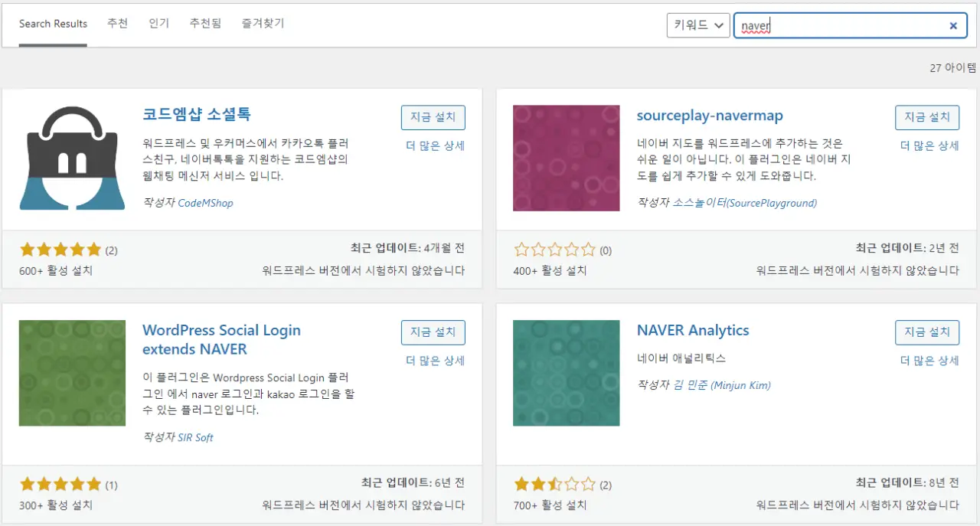Select the Search Results tab
This screenshot has height=526, width=980.
point(53,23)
